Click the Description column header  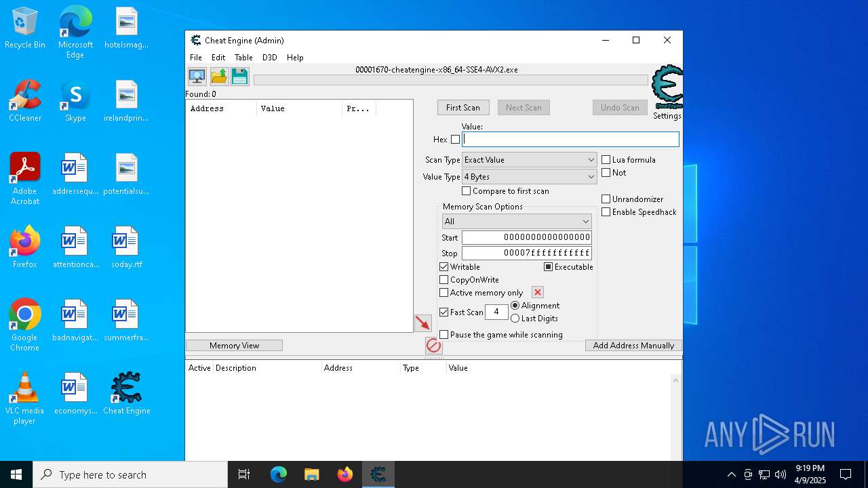(x=267, y=368)
